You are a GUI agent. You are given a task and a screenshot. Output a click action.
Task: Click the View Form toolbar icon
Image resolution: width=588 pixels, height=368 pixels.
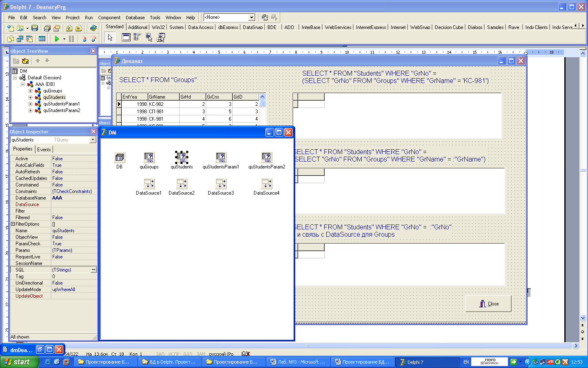20,39
